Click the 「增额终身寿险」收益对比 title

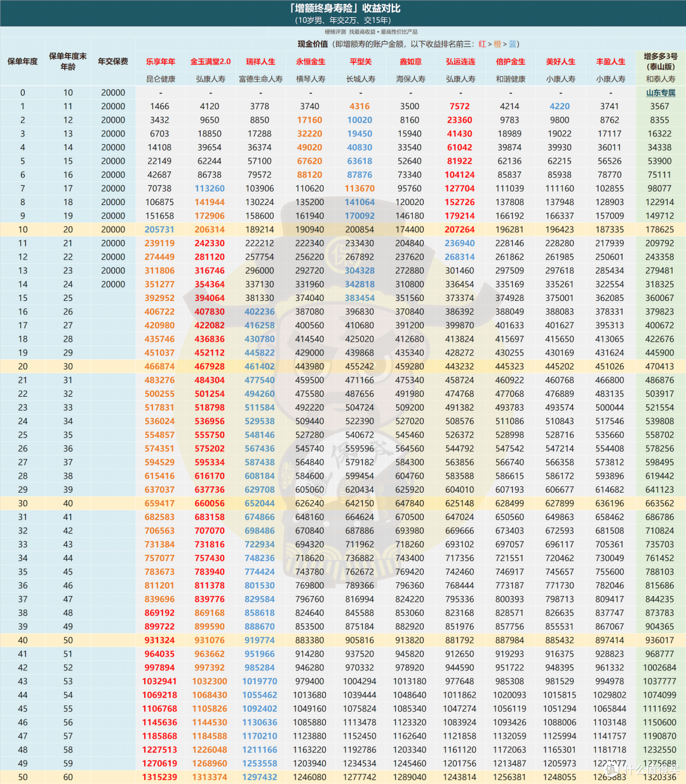pyautogui.click(x=344, y=8)
